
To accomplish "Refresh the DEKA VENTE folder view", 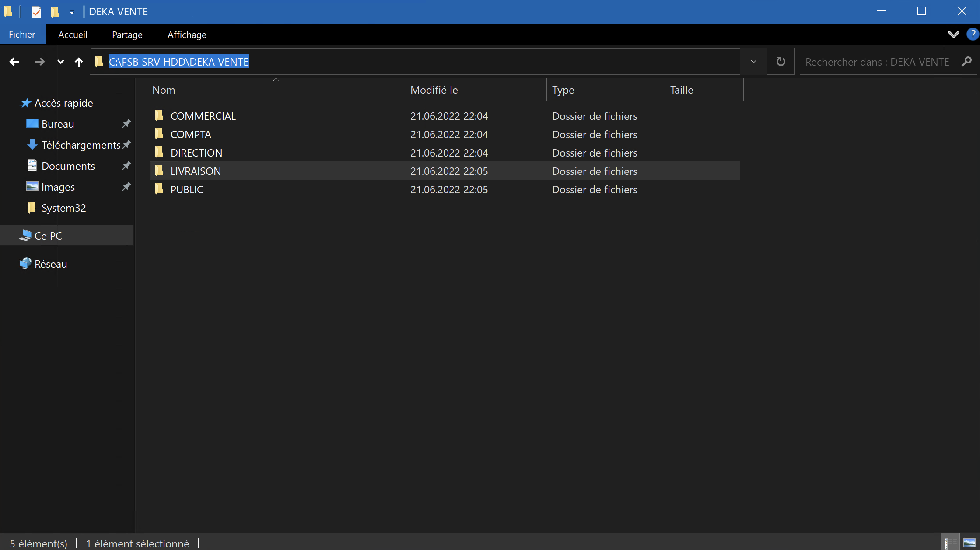I will click(780, 61).
